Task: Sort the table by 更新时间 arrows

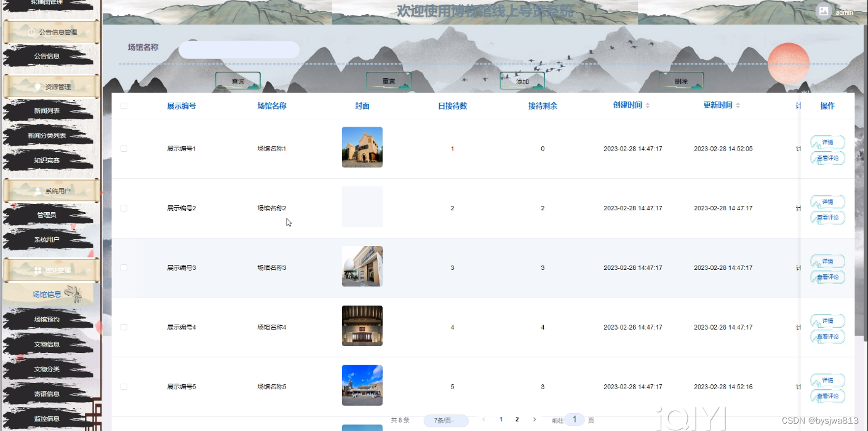Action: point(738,106)
